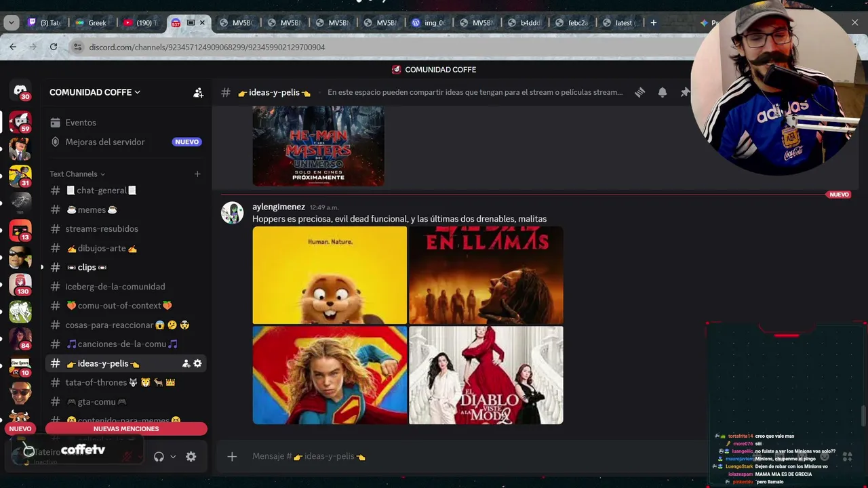This screenshot has width=868, height=488.
Task: Toggle deafen with the headset icon
Action: tap(159, 457)
